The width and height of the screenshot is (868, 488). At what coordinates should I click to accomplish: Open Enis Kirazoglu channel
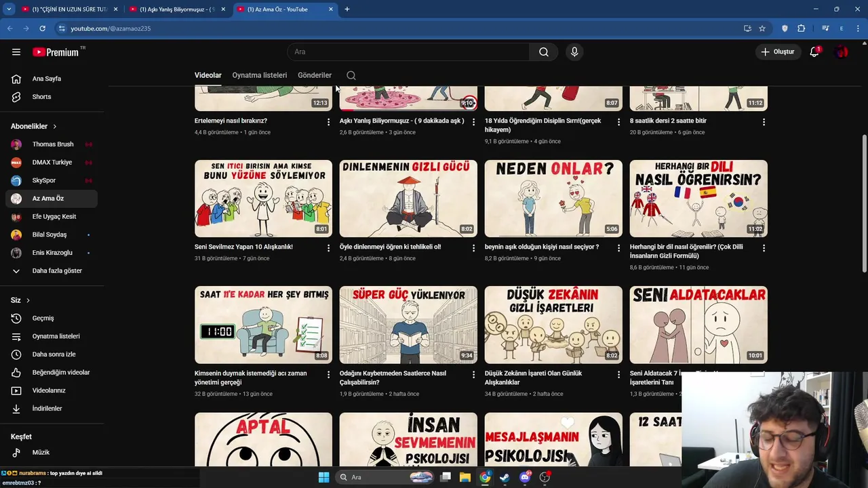(52, 253)
